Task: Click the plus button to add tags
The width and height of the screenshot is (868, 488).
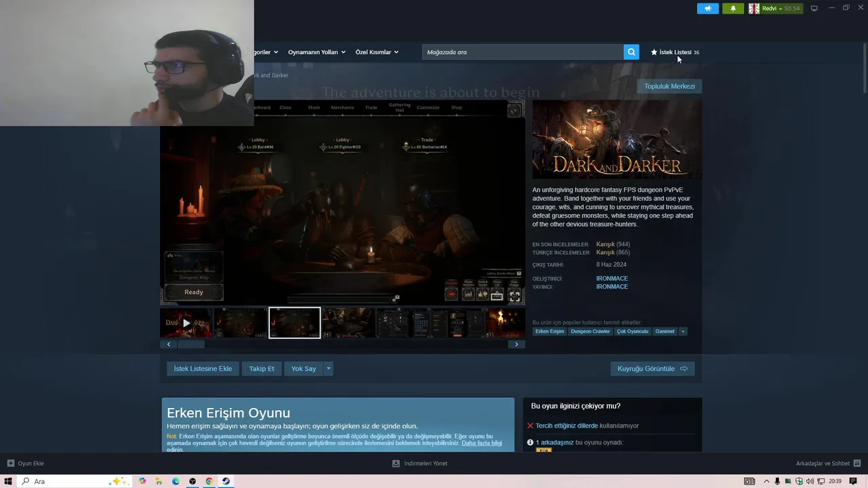Action: tap(683, 331)
